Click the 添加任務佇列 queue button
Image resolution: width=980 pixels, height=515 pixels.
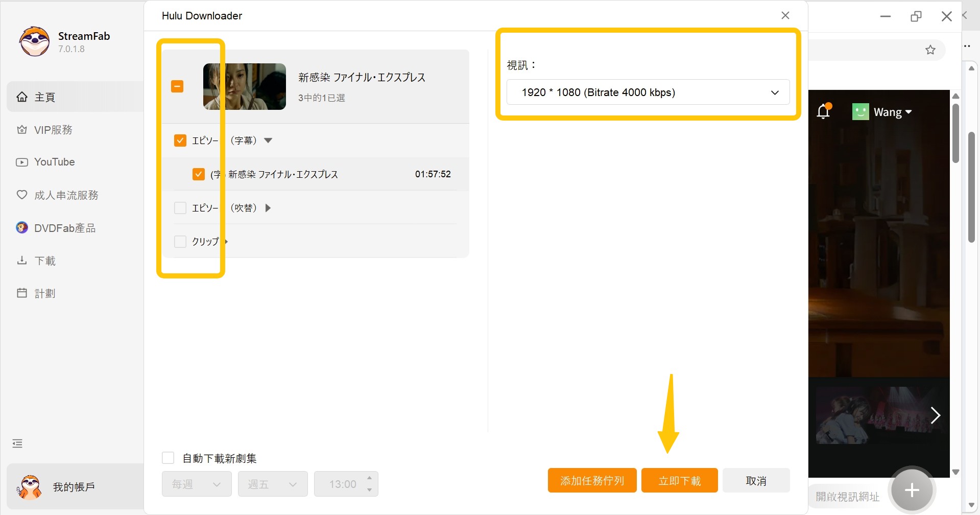tap(592, 480)
